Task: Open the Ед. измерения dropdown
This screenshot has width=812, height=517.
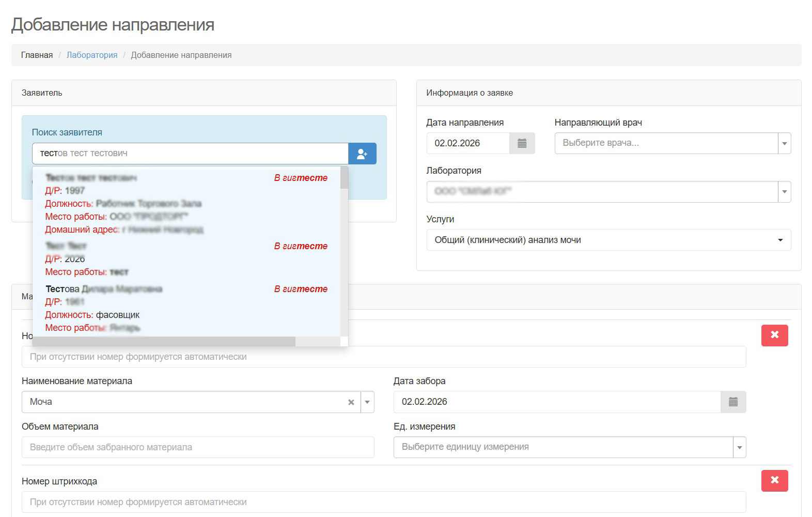Action: pyautogui.click(x=739, y=447)
